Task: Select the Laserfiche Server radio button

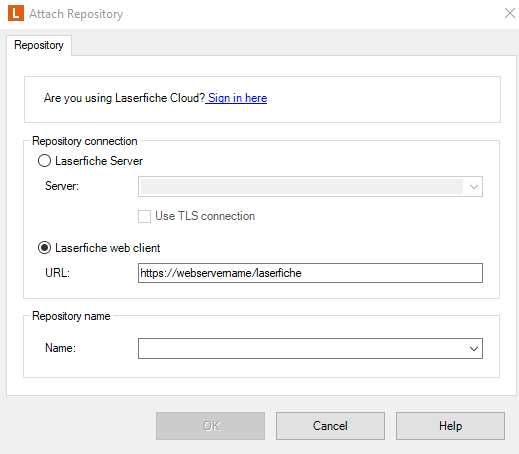Action: (44, 161)
